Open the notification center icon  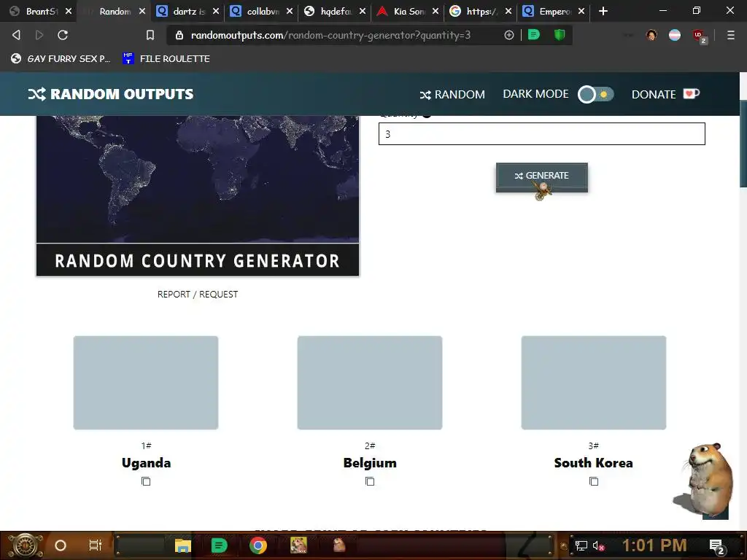[717, 546]
